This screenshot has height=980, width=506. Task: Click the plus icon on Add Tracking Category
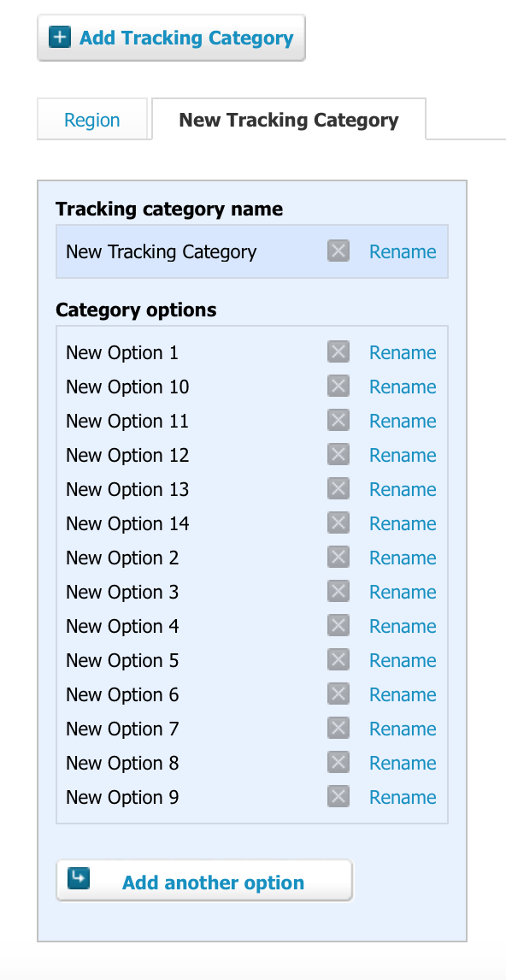coord(59,38)
